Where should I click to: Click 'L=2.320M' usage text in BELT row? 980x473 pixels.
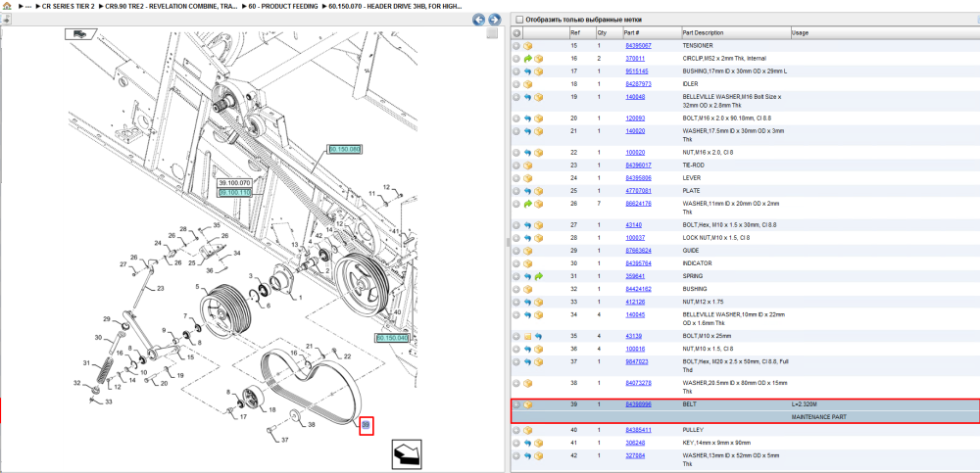[805, 404]
